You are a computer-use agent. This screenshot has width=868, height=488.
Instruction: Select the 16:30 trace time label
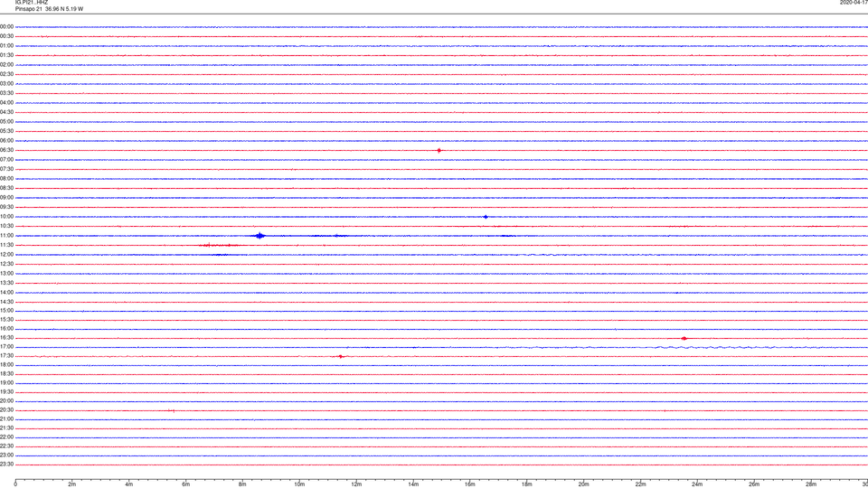pos(6,337)
